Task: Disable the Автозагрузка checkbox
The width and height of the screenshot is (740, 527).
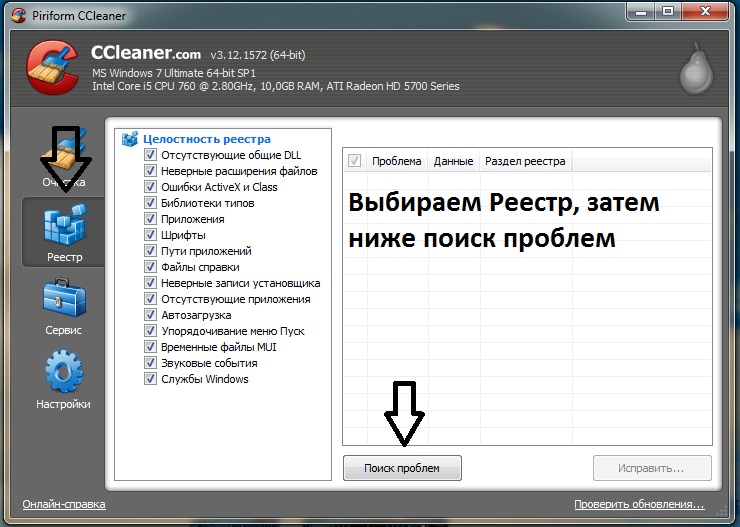Action: (x=151, y=315)
